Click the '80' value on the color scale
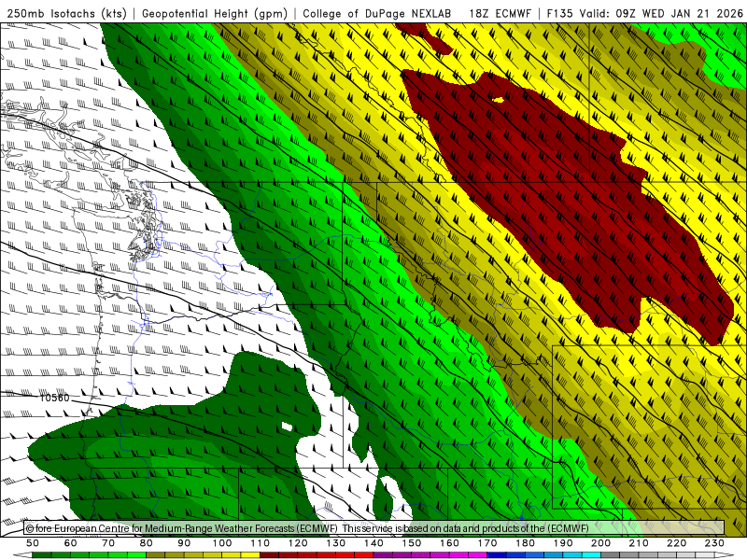This screenshot has width=747, height=560. pyautogui.click(x=146, y=543)
